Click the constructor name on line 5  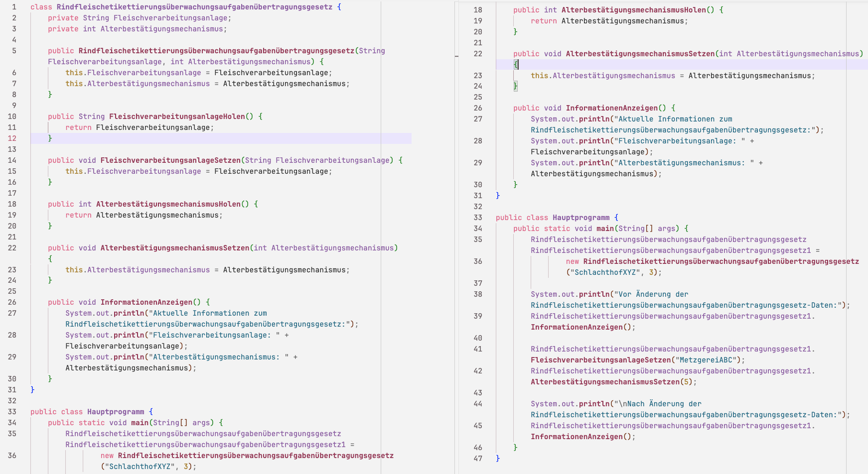click(216, 51)
